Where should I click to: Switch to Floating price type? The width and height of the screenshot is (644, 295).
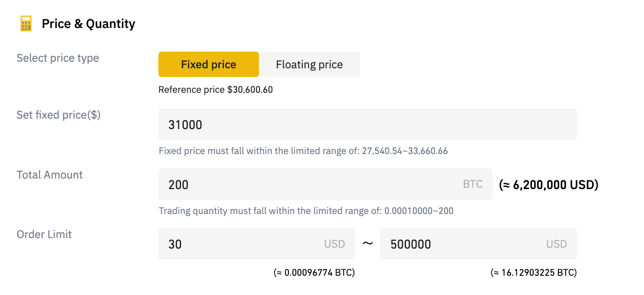click(x=309, y=65)
